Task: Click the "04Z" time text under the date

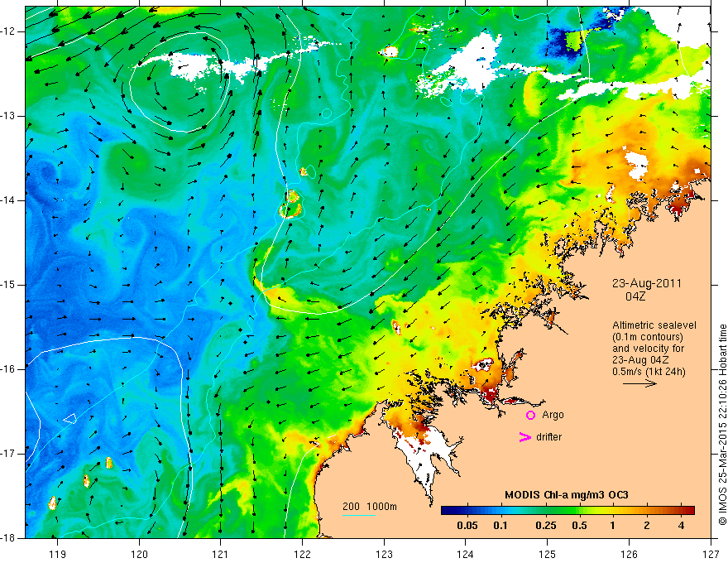Action: [x=635, y=296]
